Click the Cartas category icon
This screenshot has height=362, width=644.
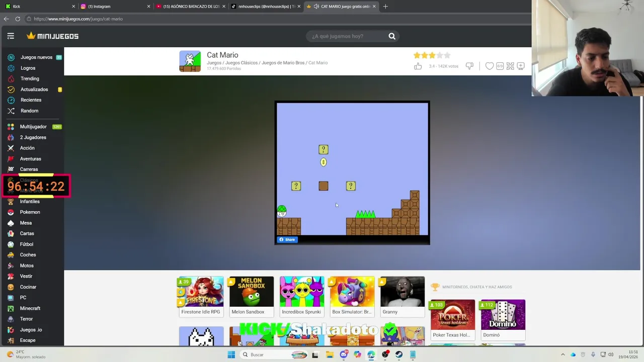click(x=11, y=233)
